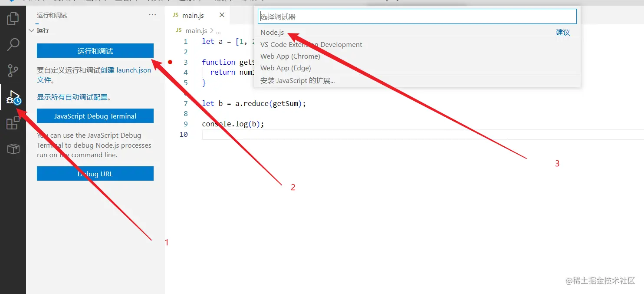The height and width of the screenshot is (294, 644).
Task: Click the code line let b = a.reduce(getSum);
Action: [254, 103]
